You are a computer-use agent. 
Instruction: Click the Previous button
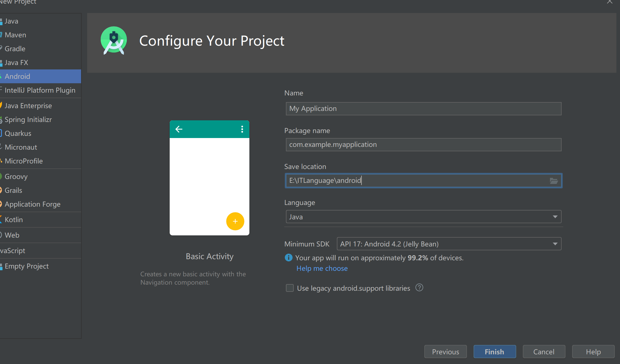[446, 352]
